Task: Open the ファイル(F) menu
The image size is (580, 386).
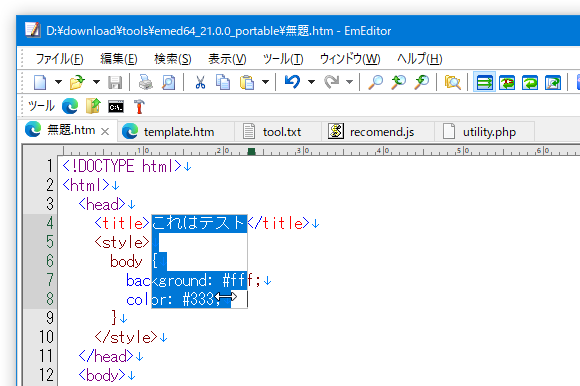Action: (59, 59)
